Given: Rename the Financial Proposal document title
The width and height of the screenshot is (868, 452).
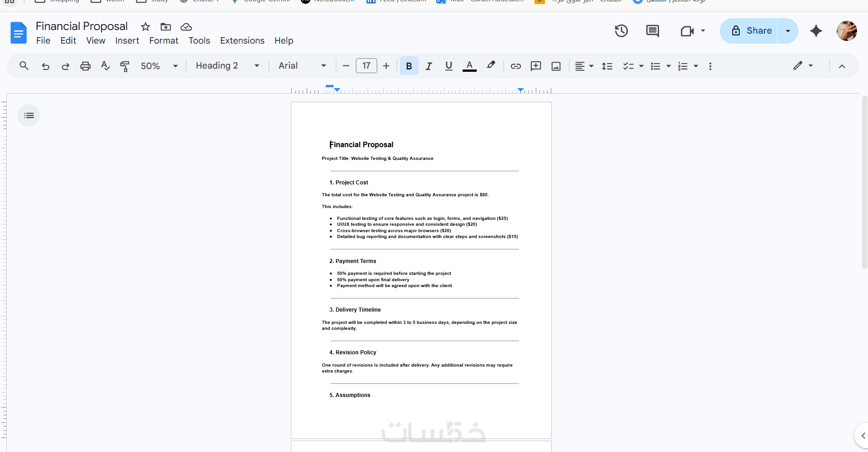Looking at the screenshot, I should pyautogui.click(x=82, y=26).
